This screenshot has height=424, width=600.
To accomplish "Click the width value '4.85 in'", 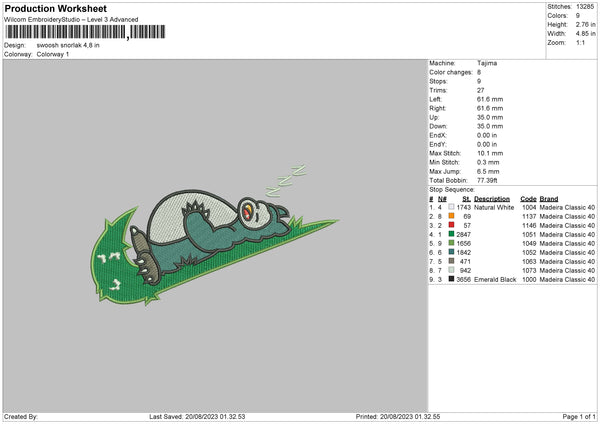I will pyautogui.click(x=585, y=34).
